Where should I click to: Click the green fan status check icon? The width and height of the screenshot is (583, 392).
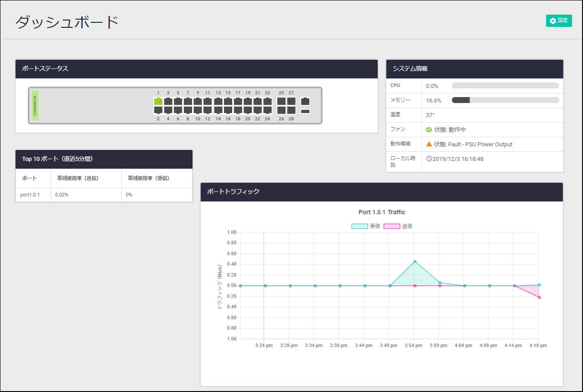[429, 130]
